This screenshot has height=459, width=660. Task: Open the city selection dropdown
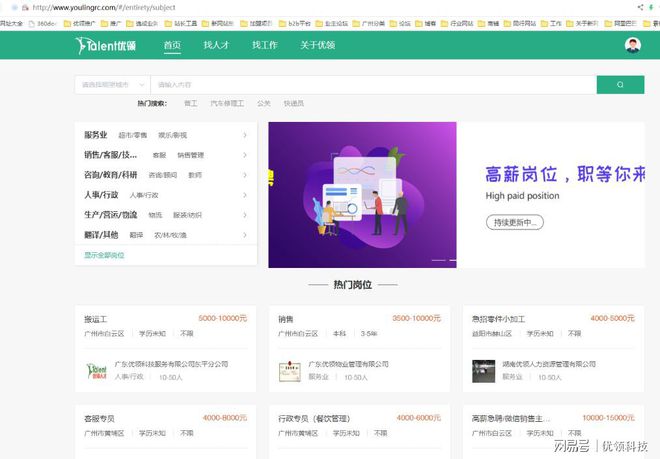(x=112, y=85)
